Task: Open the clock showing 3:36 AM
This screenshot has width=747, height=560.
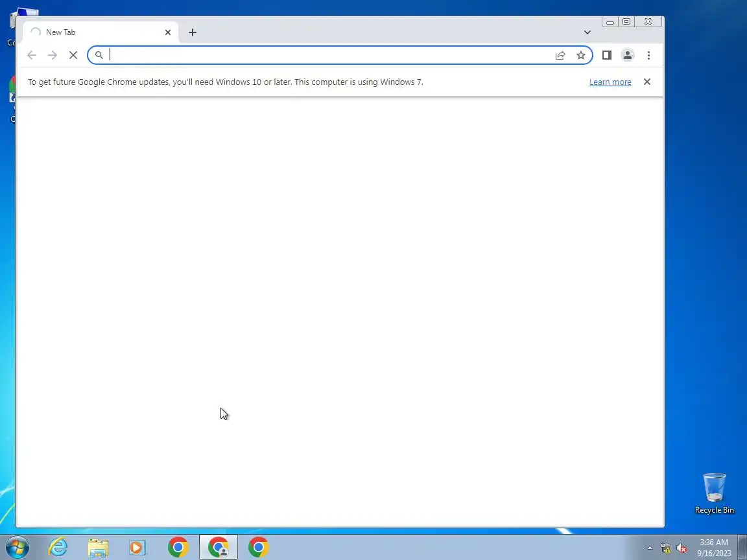Action: [x=714, y=548]
